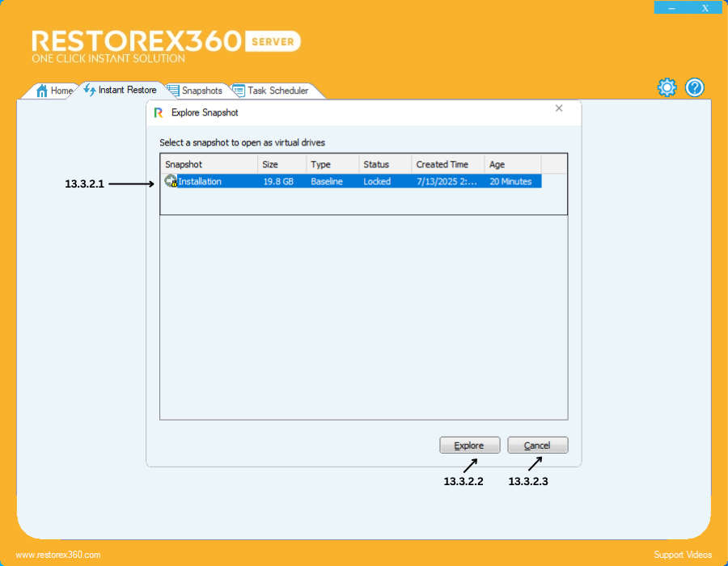Cancel the Explore Snapshot dialog

(537, 446)
